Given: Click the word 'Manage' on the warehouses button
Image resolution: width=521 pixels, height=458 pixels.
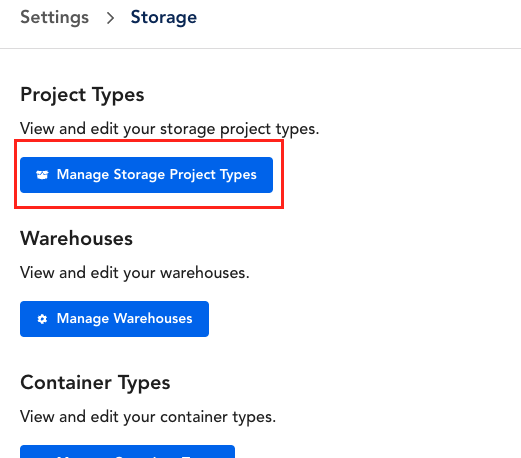Looking at the screenshot, I should pos(83,319).
